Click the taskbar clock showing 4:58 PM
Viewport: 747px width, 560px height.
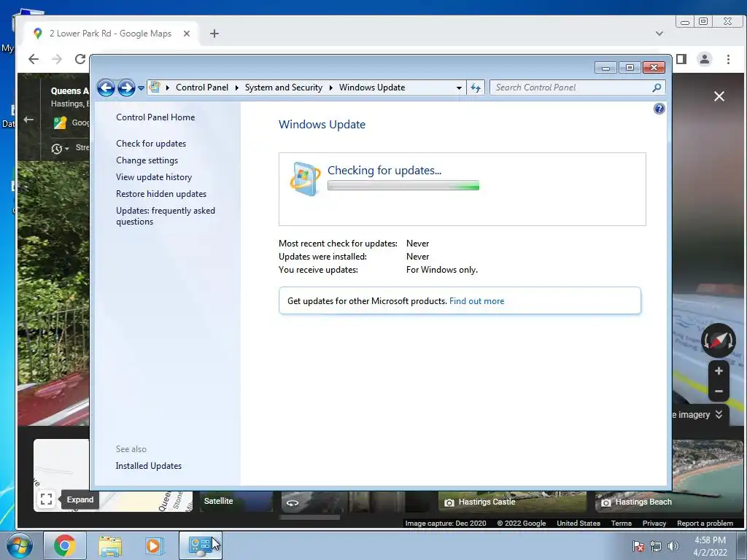[x=710, y=546]
